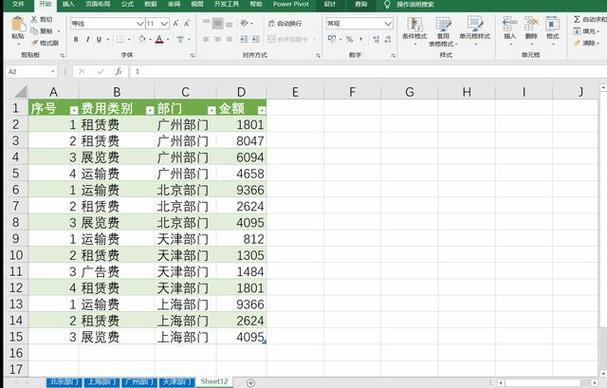Click the Cut (剪切) scissors icon
The width and height of the screenshot is (607, 388).
point(34,19)
